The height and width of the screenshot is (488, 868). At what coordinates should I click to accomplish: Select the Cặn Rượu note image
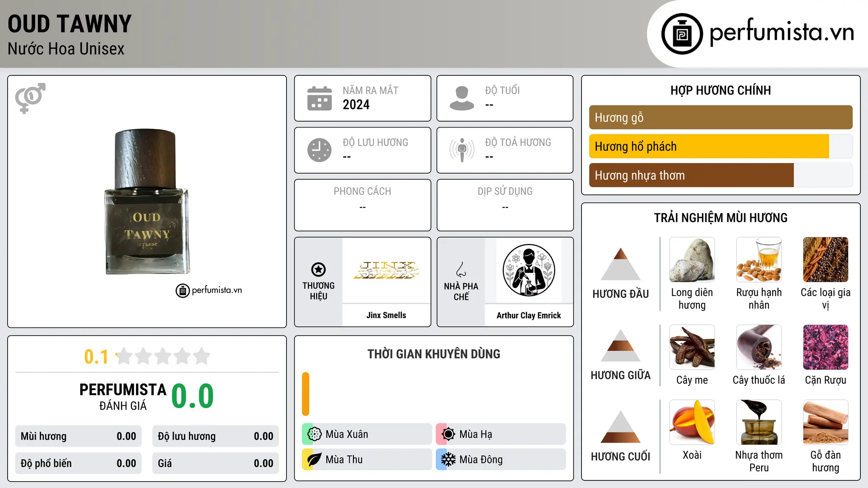point(826,347)
